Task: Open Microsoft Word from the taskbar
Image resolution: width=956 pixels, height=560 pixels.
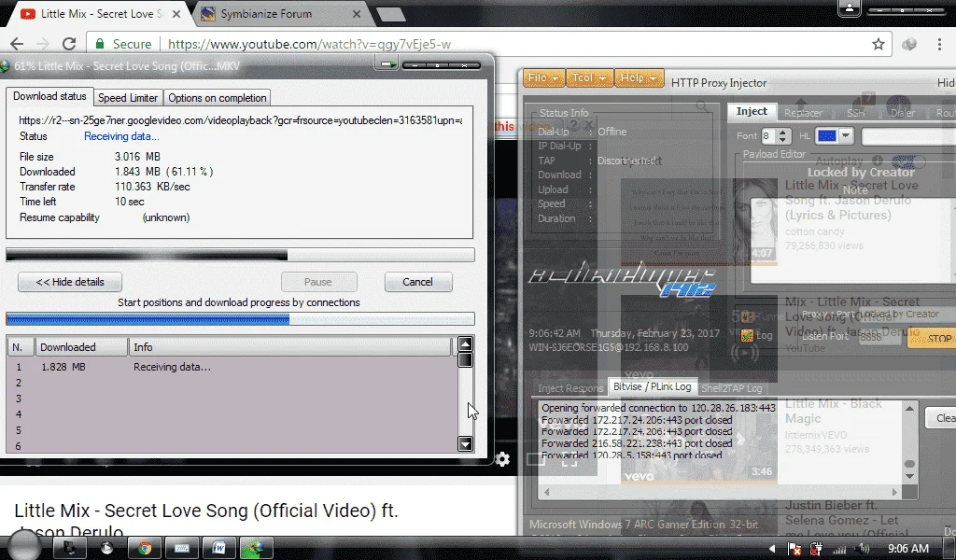Action: (x=218, y=548)
